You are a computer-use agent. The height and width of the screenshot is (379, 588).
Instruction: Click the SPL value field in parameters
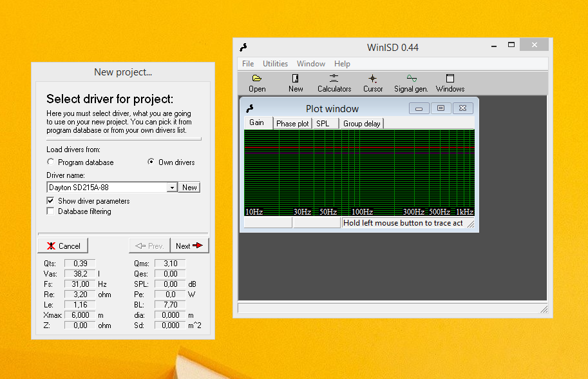pos(170,284)
